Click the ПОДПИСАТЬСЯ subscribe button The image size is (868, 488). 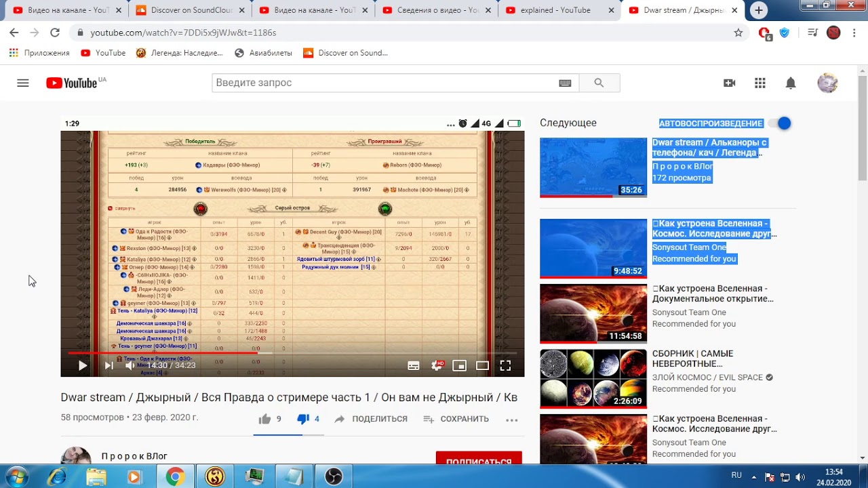pos(479,459)
